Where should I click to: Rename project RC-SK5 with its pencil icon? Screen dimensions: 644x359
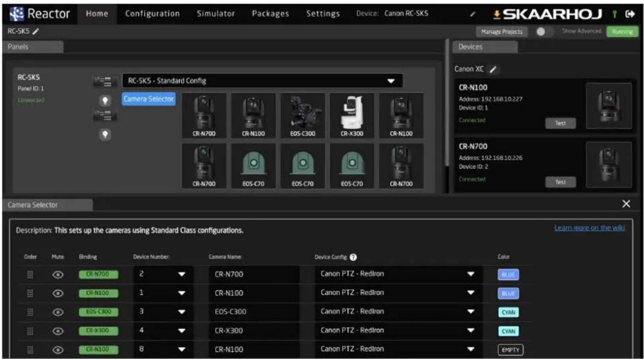pos(36,32)
